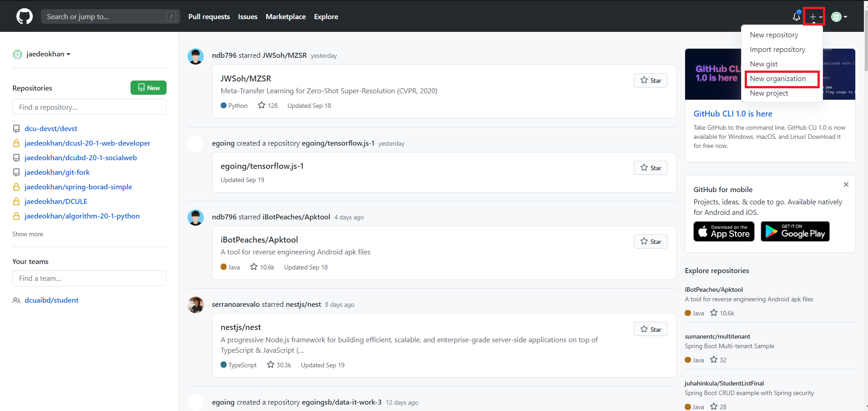Focus the Search or jump to field

click(110, 17)
